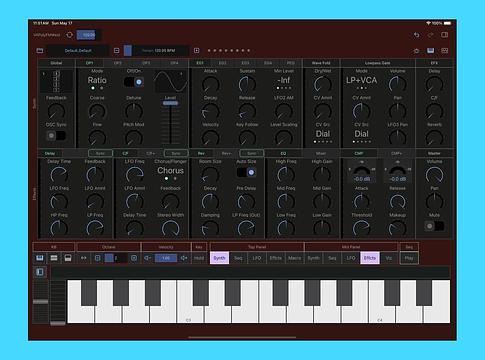Raise the octave with the plus icon
Image resolution: width=485 pixels, height=360 pixels.
click(134, 258)
